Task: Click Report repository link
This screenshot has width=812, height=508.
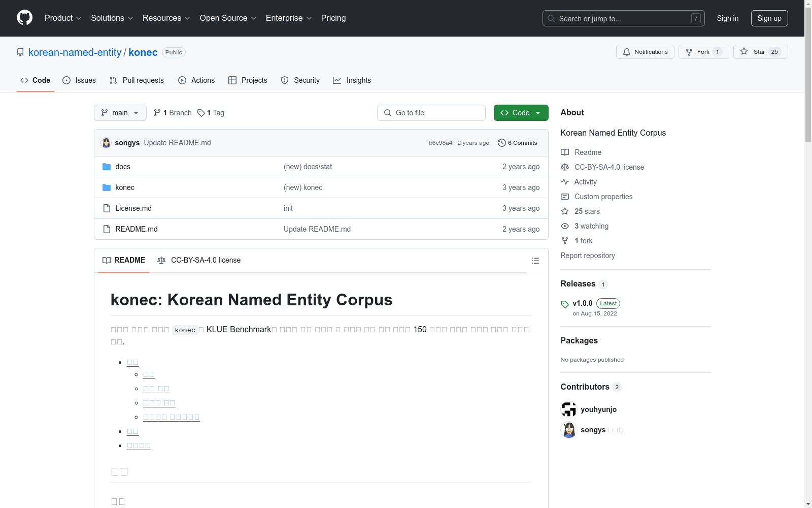Action: point(588,256)
